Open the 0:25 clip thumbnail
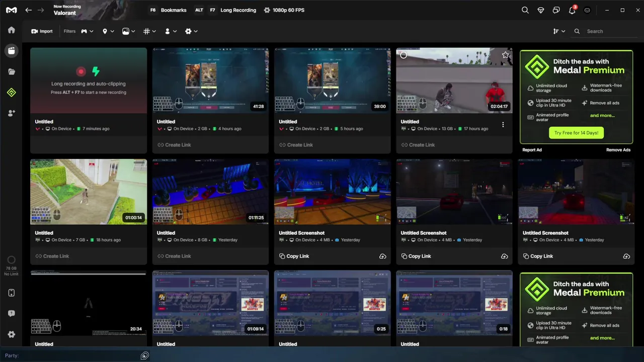This screenshot has height=362, width=644. click(332, 303)
